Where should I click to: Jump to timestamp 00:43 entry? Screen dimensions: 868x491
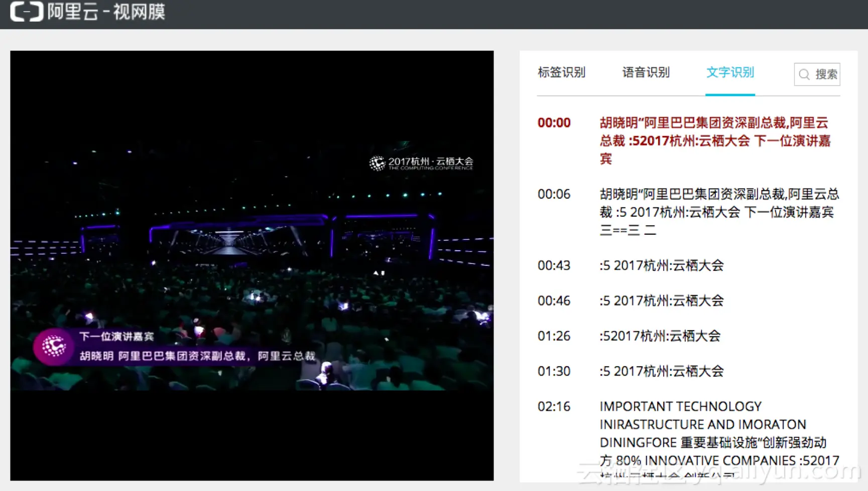pos(554,265)
